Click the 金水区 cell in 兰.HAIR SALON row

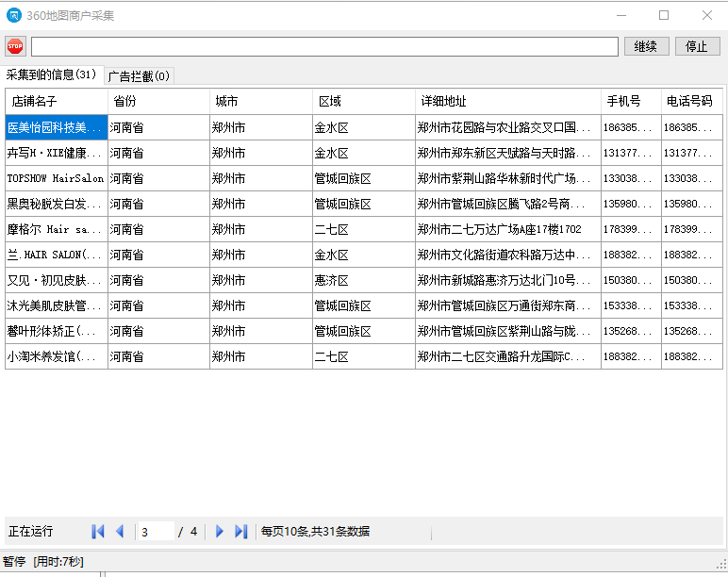[364, 256]
